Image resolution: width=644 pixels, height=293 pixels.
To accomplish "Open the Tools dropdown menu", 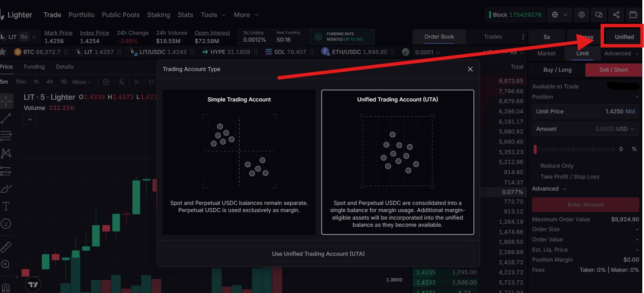I will (x=213, y=15).
